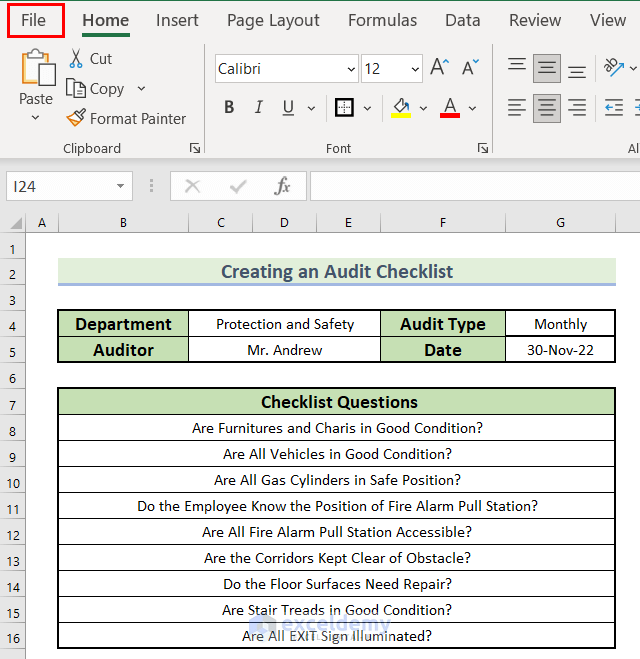Toggle Center horizontal alignment
This screenshot has width=640, height=659.
click(546, 108)
